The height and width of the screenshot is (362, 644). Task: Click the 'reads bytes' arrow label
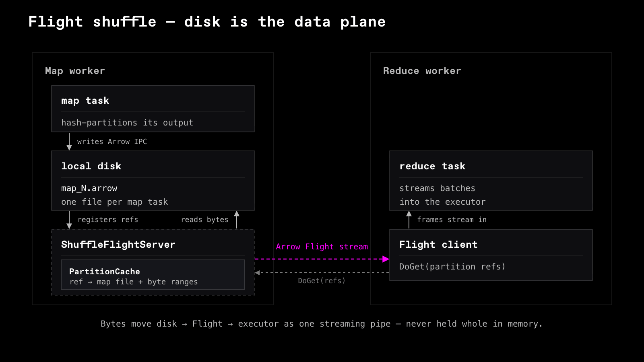pos(204,220)
